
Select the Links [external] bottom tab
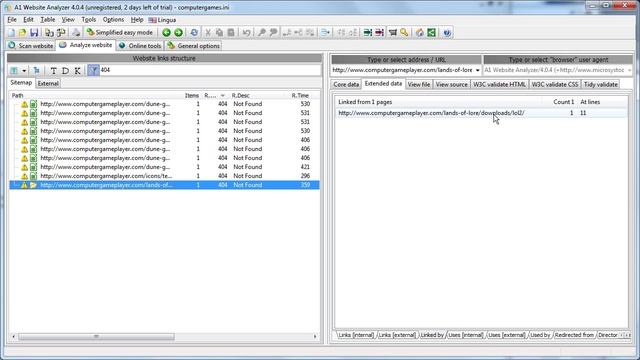397,335
